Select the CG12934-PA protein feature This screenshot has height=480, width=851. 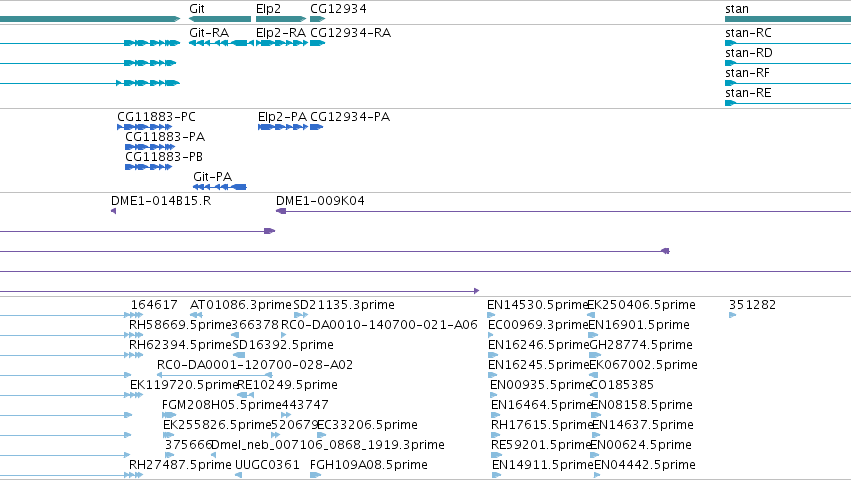click(316, 127)
